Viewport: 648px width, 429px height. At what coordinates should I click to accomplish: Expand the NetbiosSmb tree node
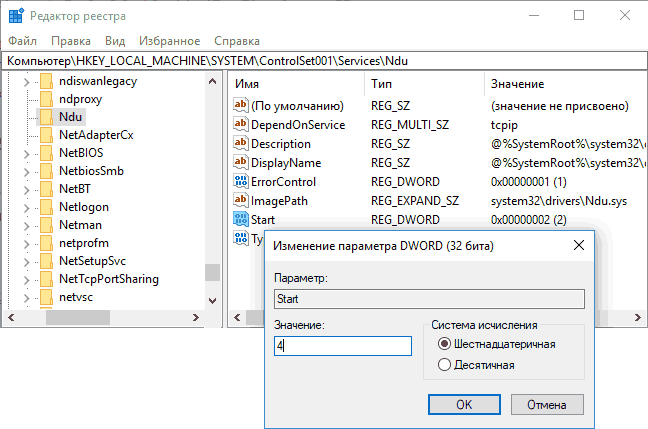pyautogui.click(x=26, y=172)
